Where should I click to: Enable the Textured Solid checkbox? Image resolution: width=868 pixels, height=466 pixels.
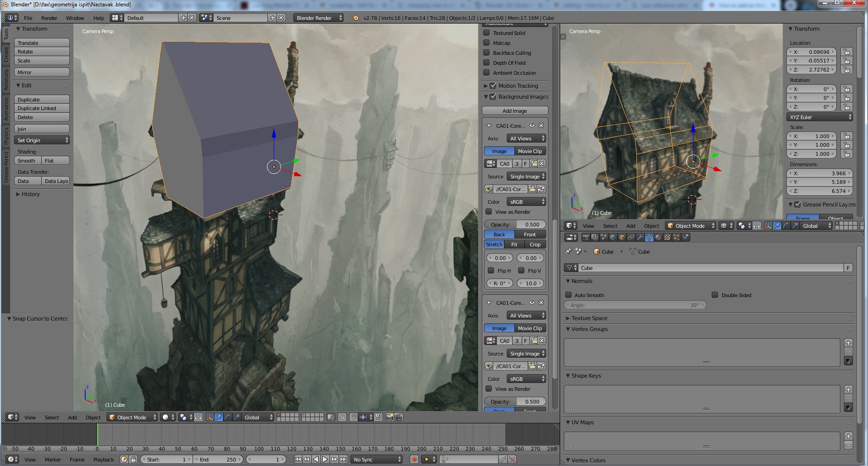[486, 33]
